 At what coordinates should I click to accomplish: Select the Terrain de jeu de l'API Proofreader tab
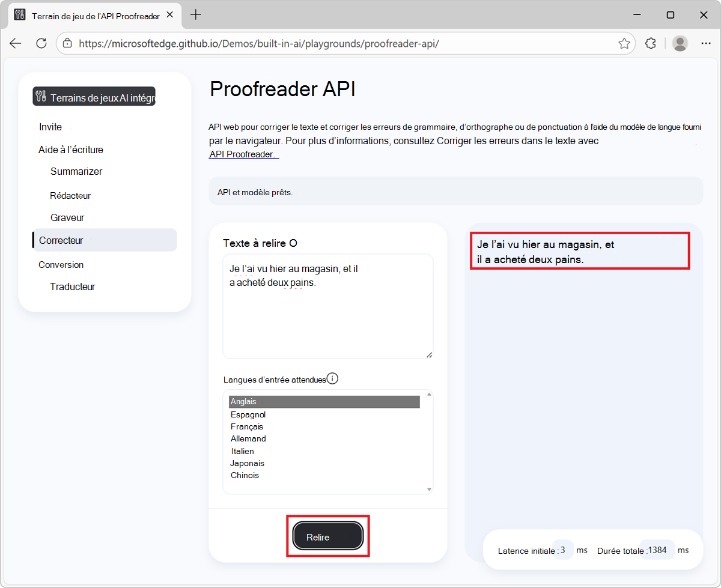[x=95, y=16]
